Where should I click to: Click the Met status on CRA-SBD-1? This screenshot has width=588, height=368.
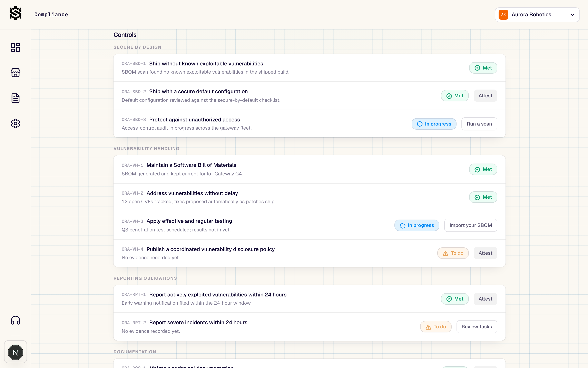click(x=483, y=68)
